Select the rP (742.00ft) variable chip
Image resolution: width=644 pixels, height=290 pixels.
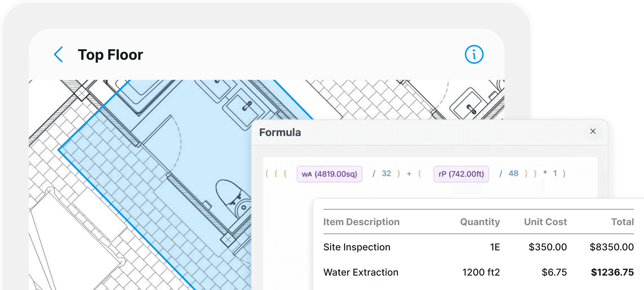tap(461, 174)
